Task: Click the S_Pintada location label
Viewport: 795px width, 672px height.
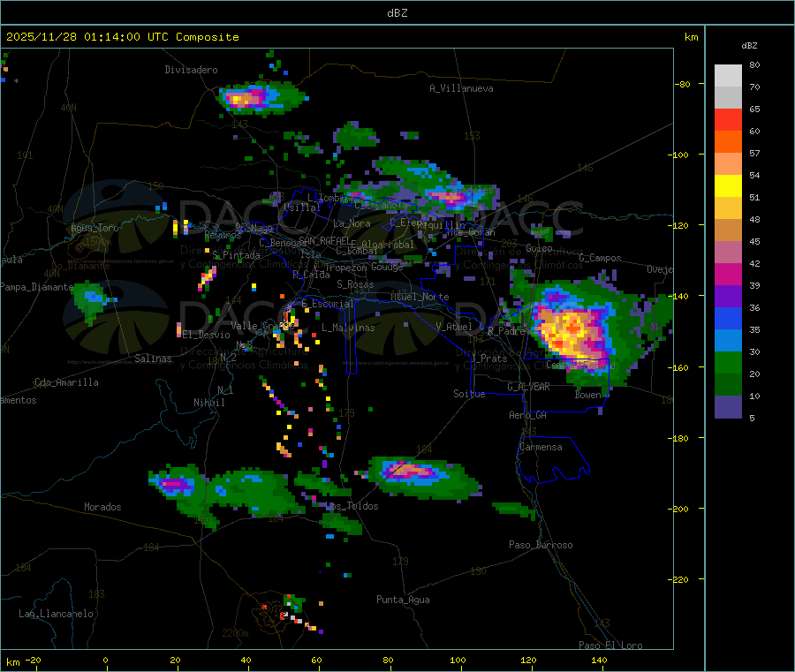Action: 236,255
